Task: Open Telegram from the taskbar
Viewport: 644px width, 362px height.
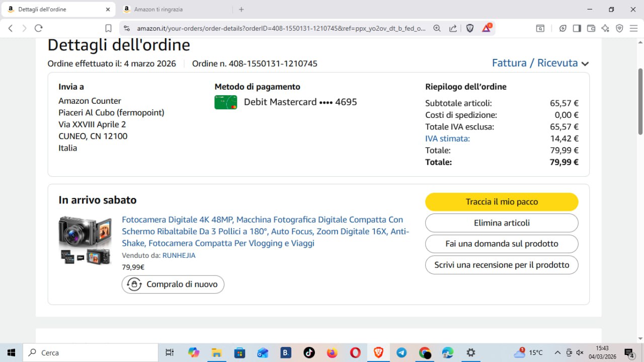Action: 401,352
